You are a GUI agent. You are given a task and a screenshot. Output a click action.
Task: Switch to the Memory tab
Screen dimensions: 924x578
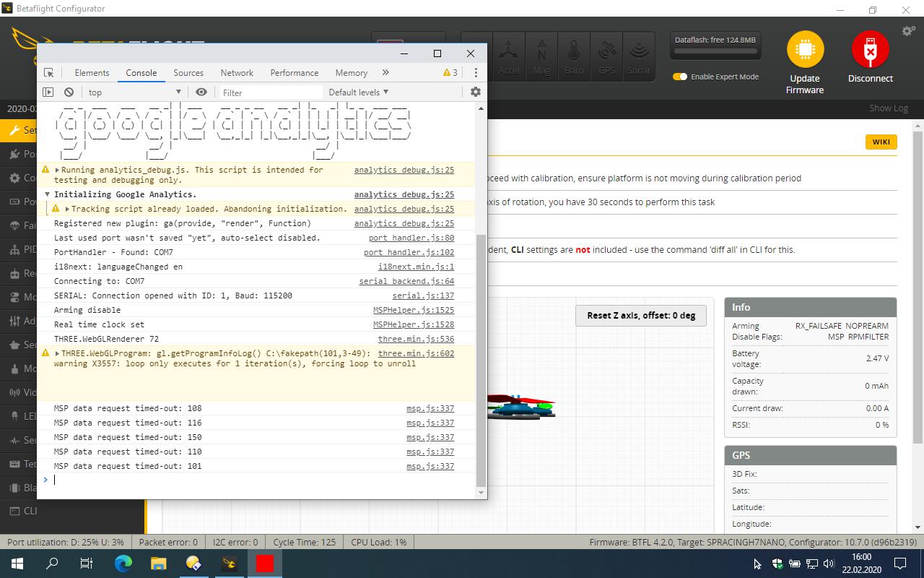[352, 72]
